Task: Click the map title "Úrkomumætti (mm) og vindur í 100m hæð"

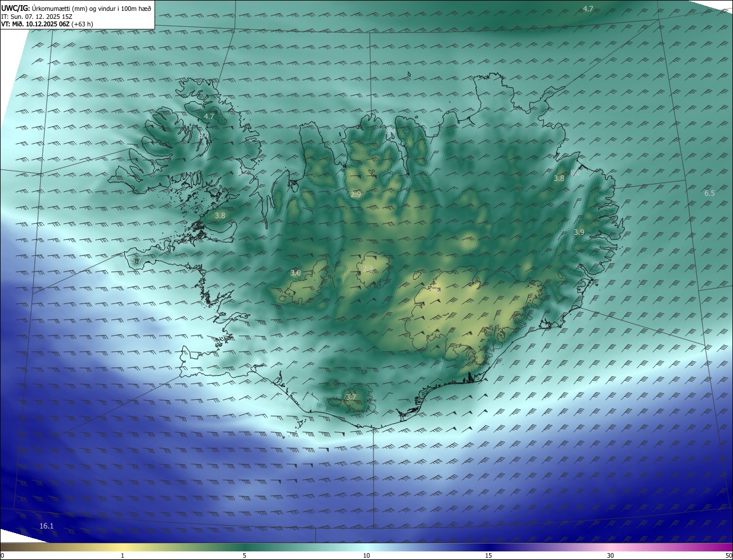Action: pyautogui.click(x=92, y=8)
